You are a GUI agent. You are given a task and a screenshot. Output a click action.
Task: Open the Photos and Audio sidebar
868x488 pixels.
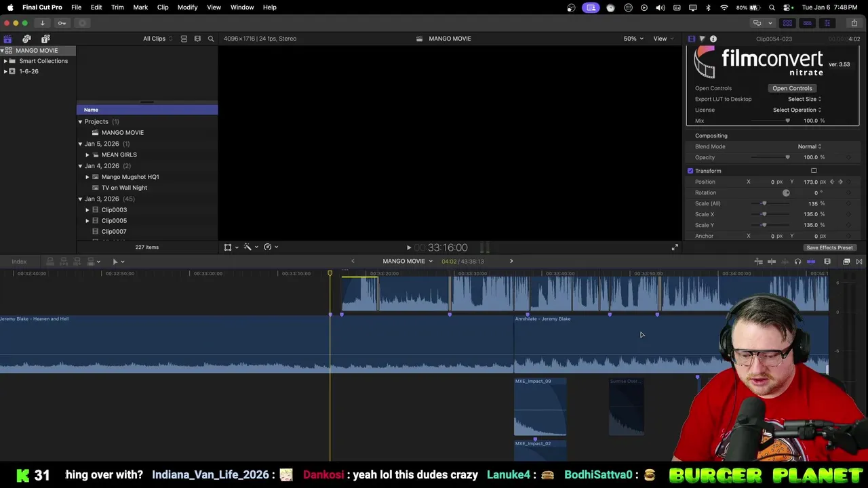coord(26,39)
